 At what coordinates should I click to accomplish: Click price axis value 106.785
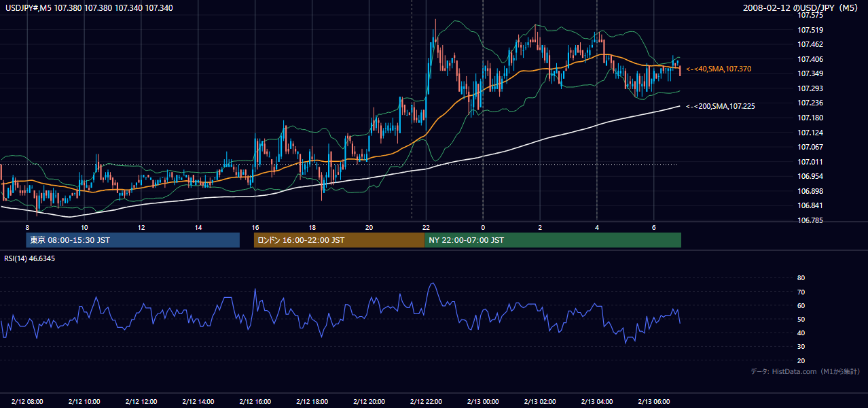pyautogui.click(x=810, y=220)
